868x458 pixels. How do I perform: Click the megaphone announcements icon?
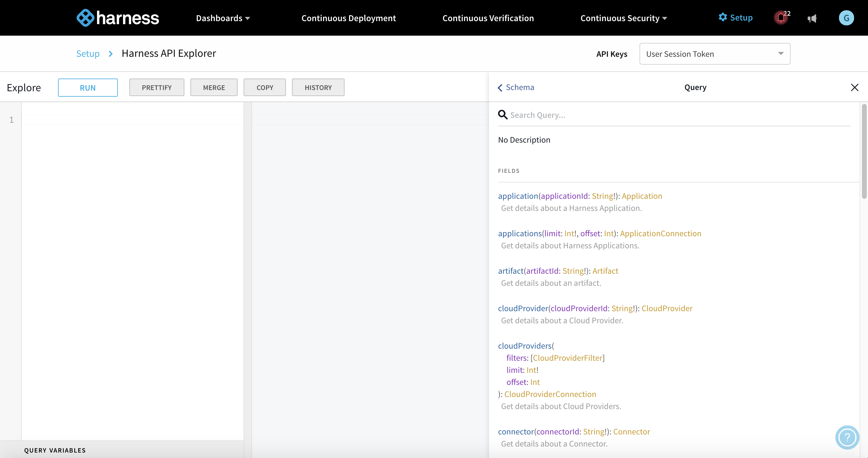click(x=812, y=18)
